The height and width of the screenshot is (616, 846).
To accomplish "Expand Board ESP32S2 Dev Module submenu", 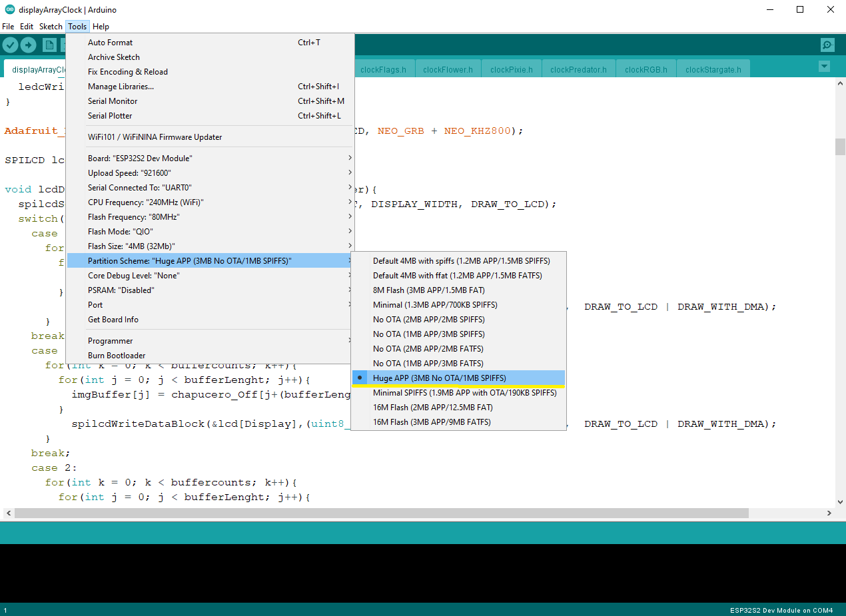I will 210,158.
